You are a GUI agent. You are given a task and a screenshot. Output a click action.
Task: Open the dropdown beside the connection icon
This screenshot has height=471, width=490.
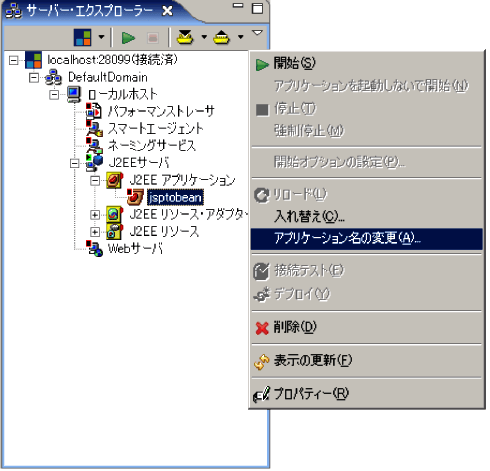click(x=101, y=37)
